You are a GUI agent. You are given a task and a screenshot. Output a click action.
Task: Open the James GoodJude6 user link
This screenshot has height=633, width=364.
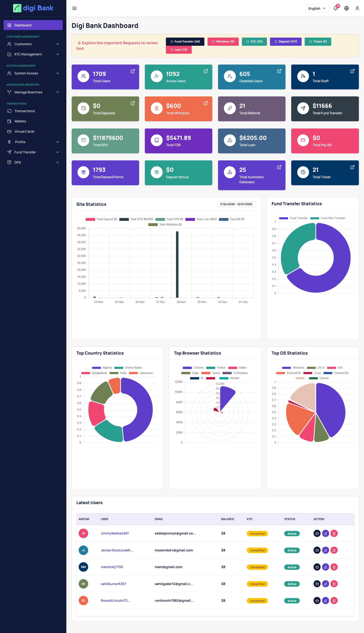pyautogui.click(x=117, y=550)
